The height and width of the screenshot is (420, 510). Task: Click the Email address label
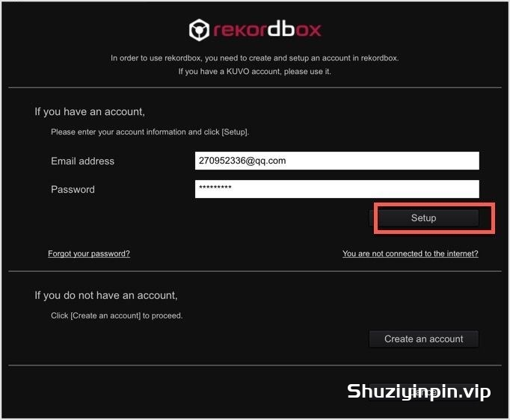(x=82, y=161)
